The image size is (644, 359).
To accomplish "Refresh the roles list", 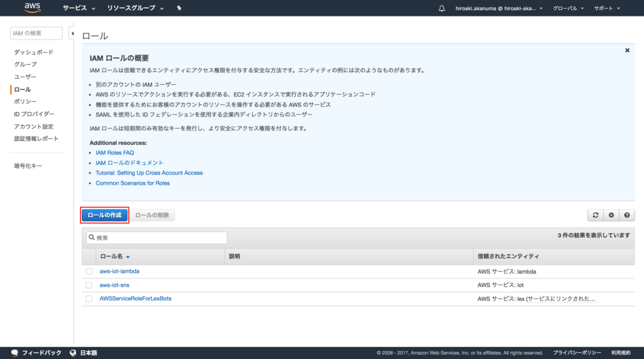I will click(x=596, y=215).
